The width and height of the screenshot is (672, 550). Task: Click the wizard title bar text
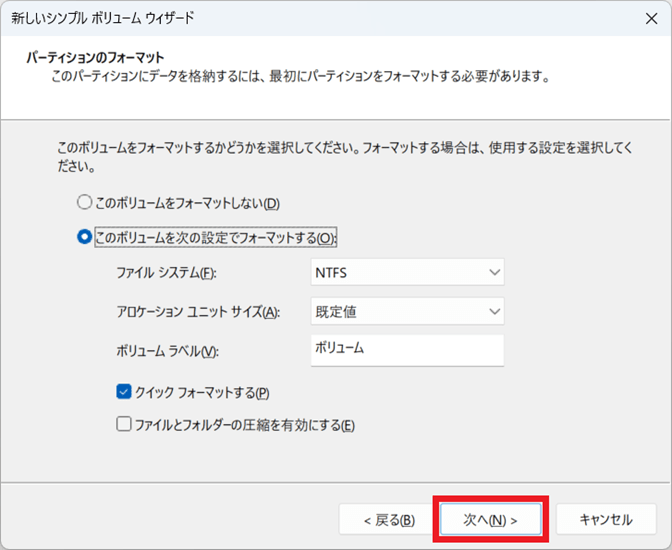coord(102,18)
